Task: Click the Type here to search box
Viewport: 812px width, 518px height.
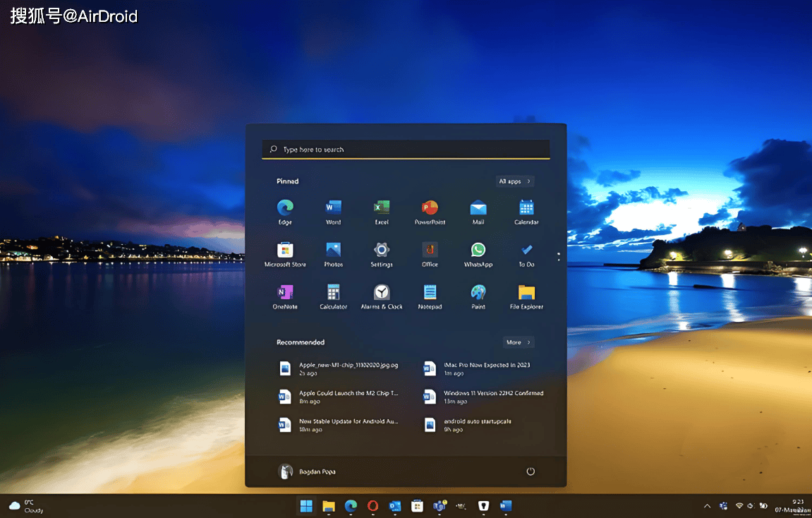Action: [x=406, y=150]
